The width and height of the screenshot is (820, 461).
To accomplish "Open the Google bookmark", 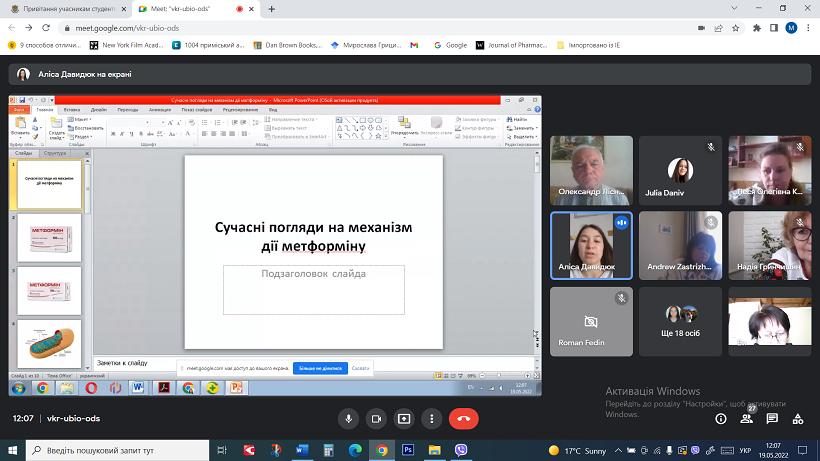I will [x=450, y=45].
